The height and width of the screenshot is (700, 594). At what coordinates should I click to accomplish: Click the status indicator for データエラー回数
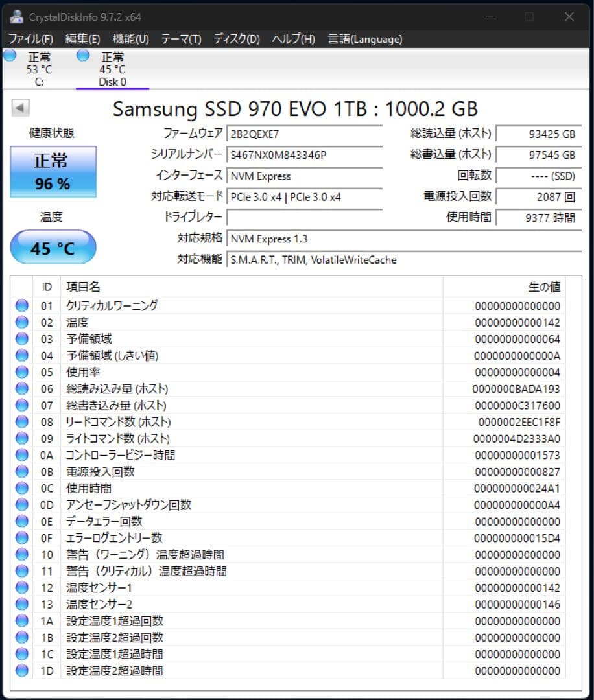point(21,521)
